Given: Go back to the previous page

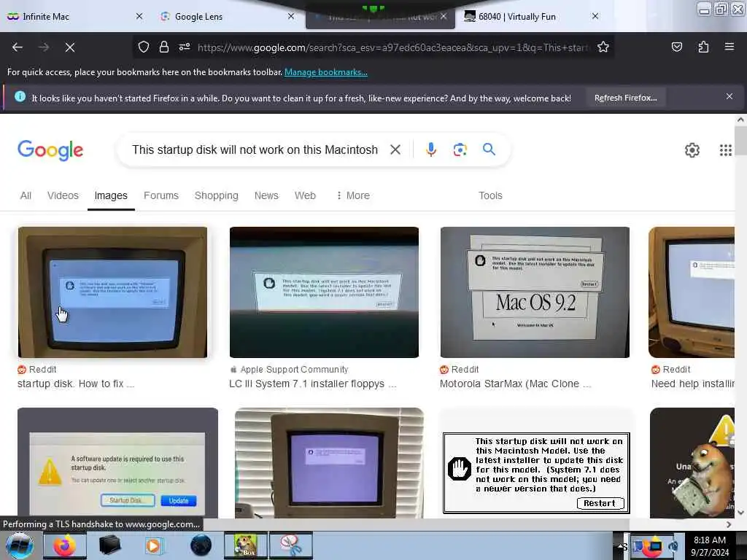Looking at the screenshot, I should (x=18, y=47).
